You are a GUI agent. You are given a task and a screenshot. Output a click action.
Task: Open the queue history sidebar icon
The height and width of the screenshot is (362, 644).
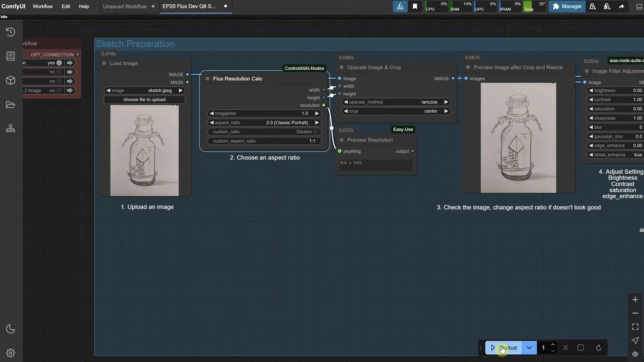tap(10, 32)
